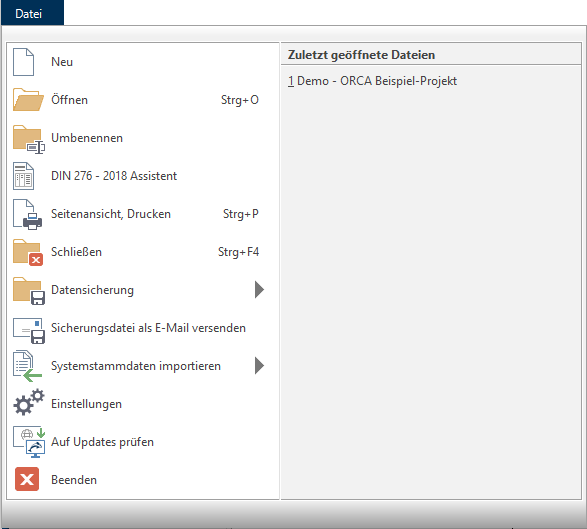Viewport: 587px width, 529px height.
Task: Open the Datei tab
Action: pyautogui.click(x=33, y=13)
